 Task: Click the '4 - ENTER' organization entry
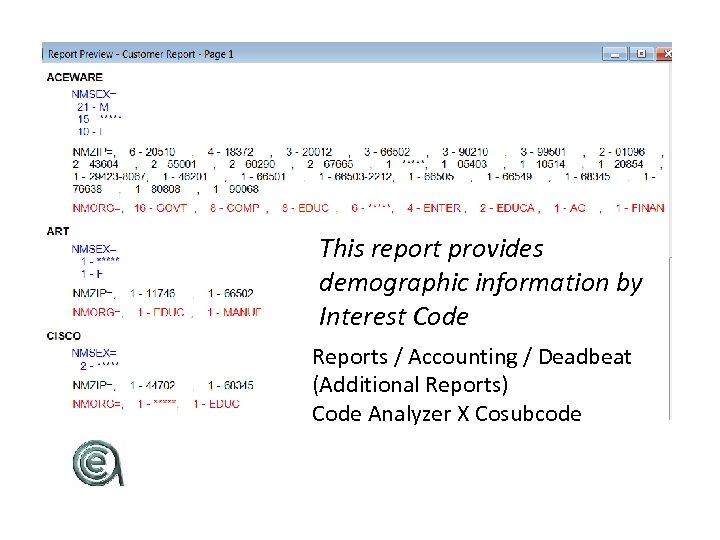(434, 208)
